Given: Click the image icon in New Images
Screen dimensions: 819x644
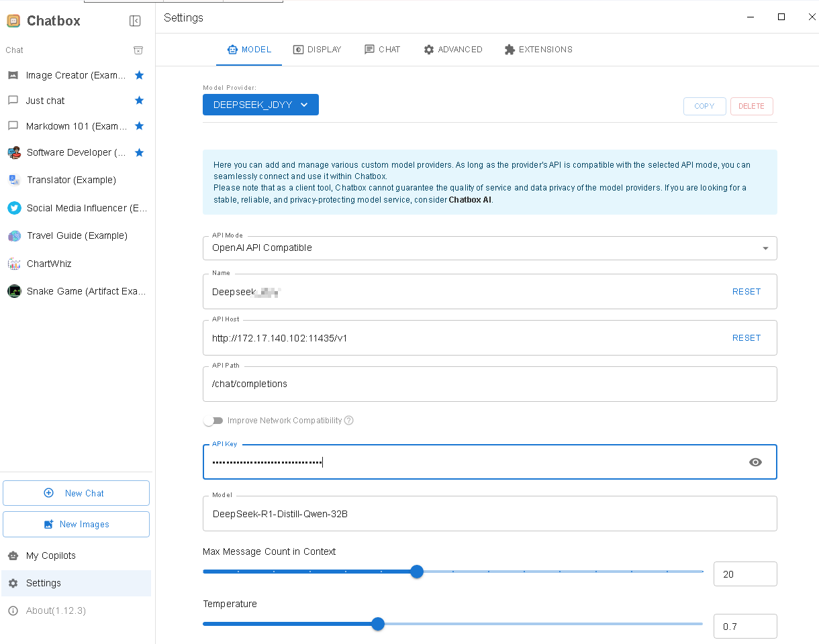Looking at the screenshot, I should point(48,525).
